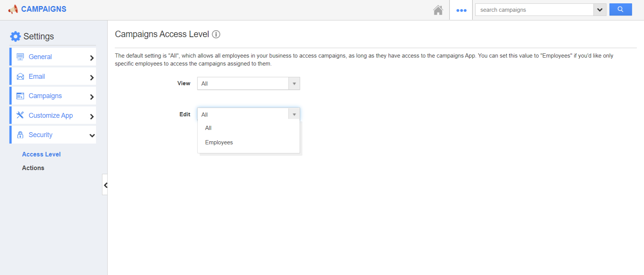
Task: Go to the home icon
Action: 438,10
